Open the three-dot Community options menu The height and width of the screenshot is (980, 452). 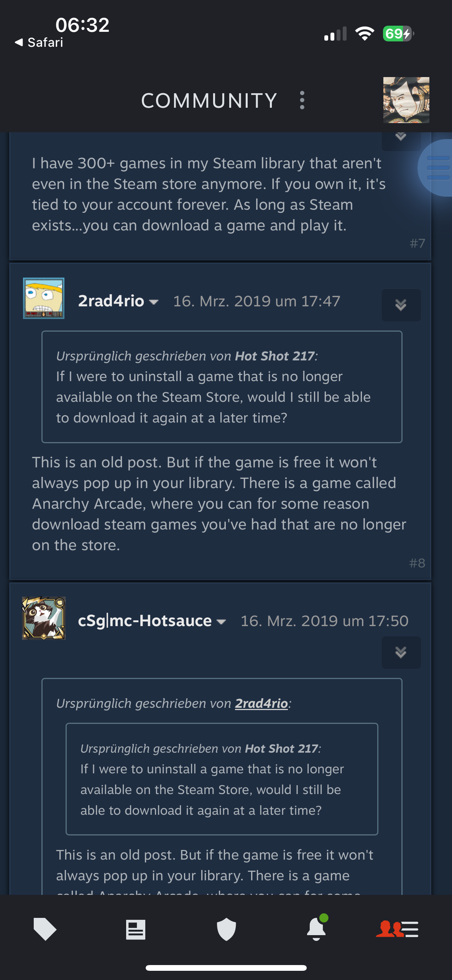[x=302, y=100]
